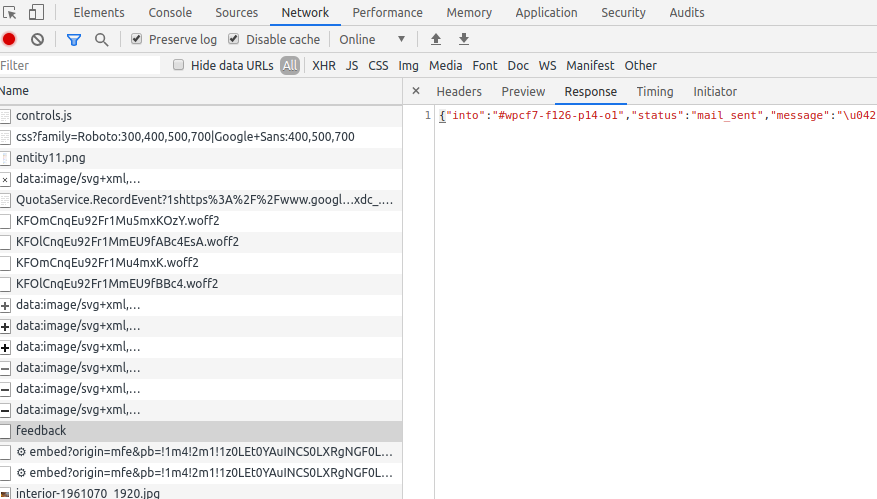Toggle the funnel filter icon

coord(73,40)
